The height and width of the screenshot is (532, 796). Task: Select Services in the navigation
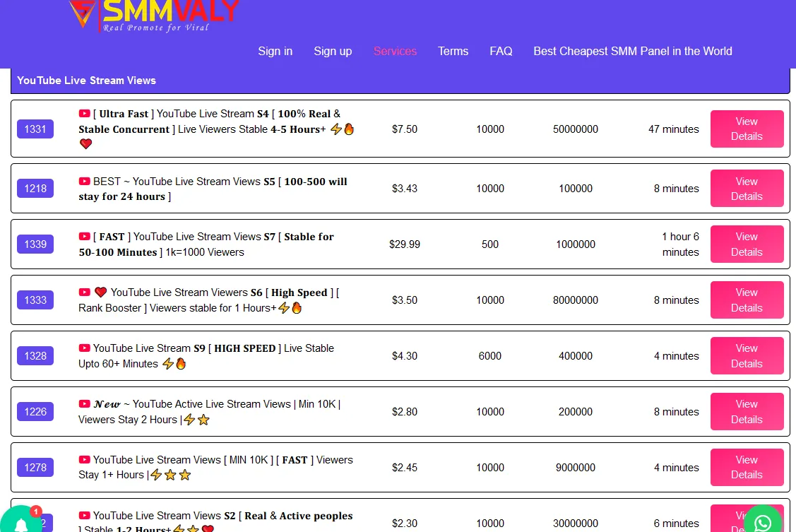395,52
